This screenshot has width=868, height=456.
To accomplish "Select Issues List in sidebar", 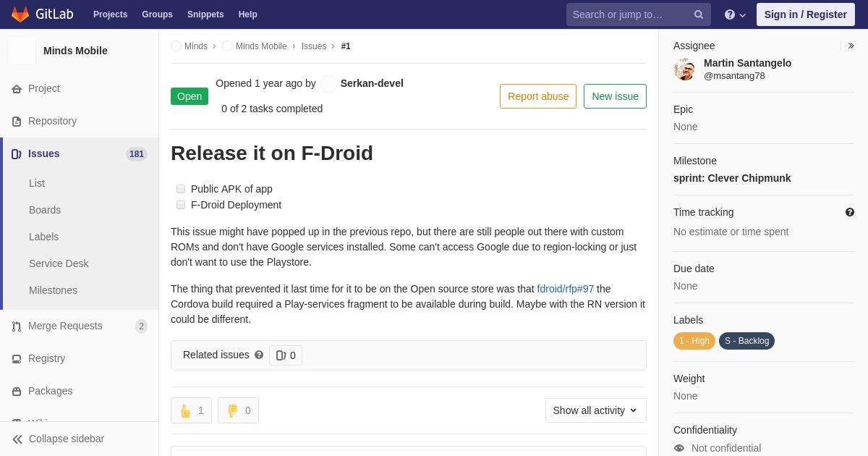I will (x=37, y=183).
